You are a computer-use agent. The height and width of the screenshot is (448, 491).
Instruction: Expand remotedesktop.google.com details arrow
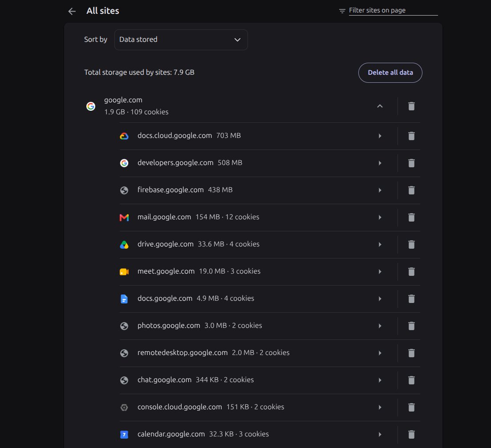[380, 353]
